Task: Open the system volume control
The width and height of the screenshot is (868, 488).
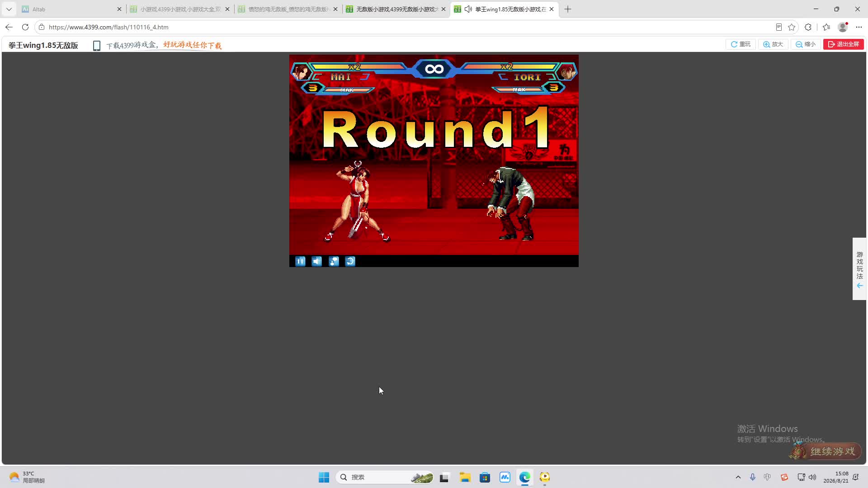Action: (x=812, y=477)
